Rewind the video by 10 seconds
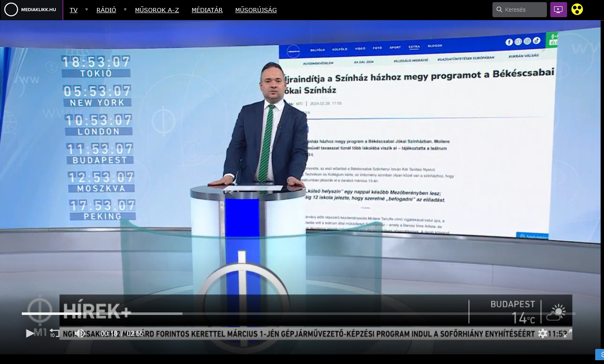The image size is (604, 364). [x=54, y=333]
